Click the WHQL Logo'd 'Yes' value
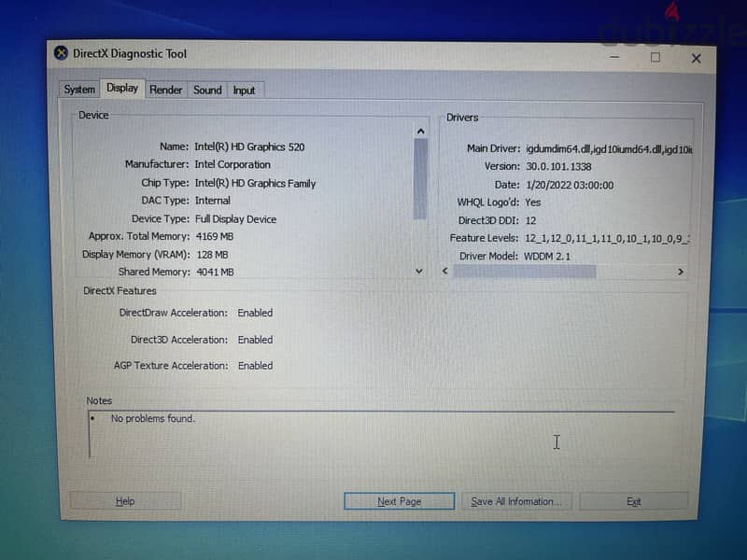 pyautogui.click(x=533, y=203)
